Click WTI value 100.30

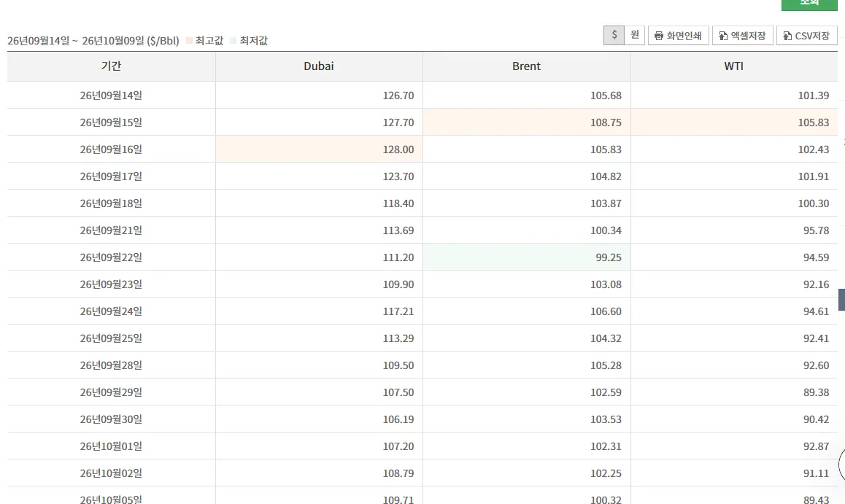click(813, 203)
